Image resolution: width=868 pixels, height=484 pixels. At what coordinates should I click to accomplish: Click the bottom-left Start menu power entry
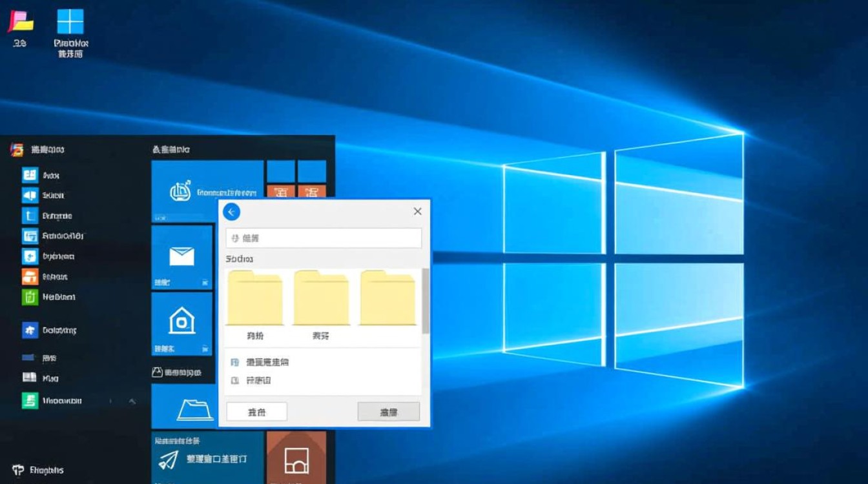37,470
